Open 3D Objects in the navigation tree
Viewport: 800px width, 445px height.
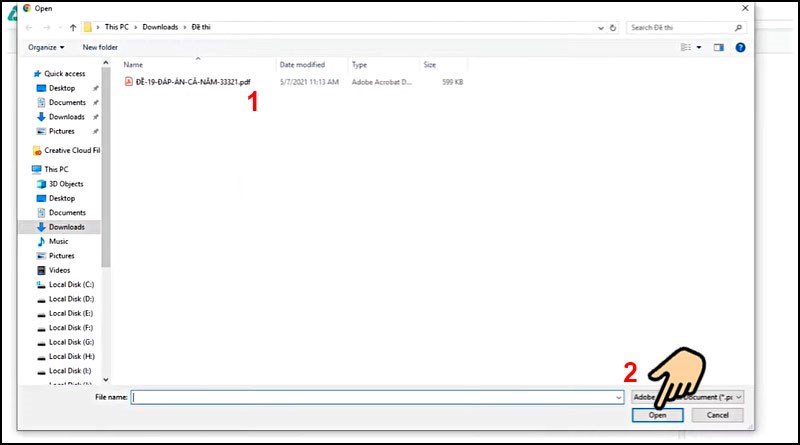(66, 184)
